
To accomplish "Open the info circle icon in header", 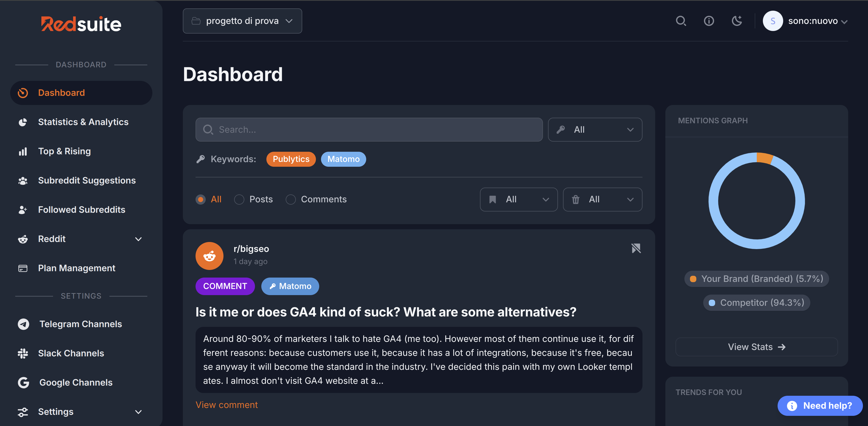I will [x=709, y=21].
